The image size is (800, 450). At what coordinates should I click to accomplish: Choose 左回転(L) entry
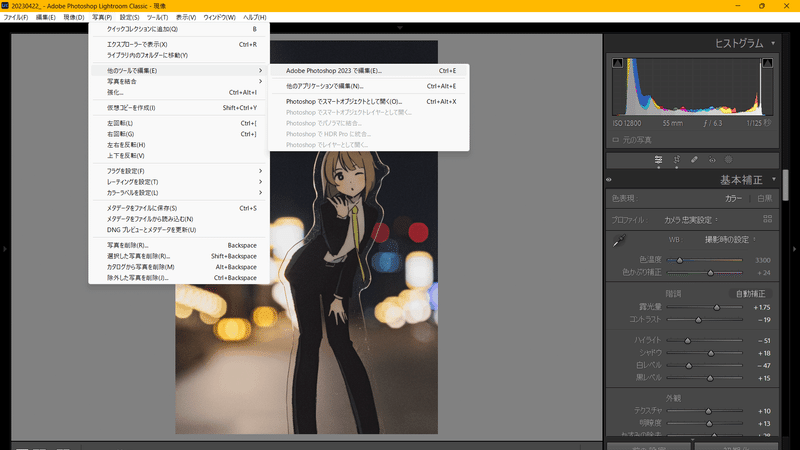179,123
